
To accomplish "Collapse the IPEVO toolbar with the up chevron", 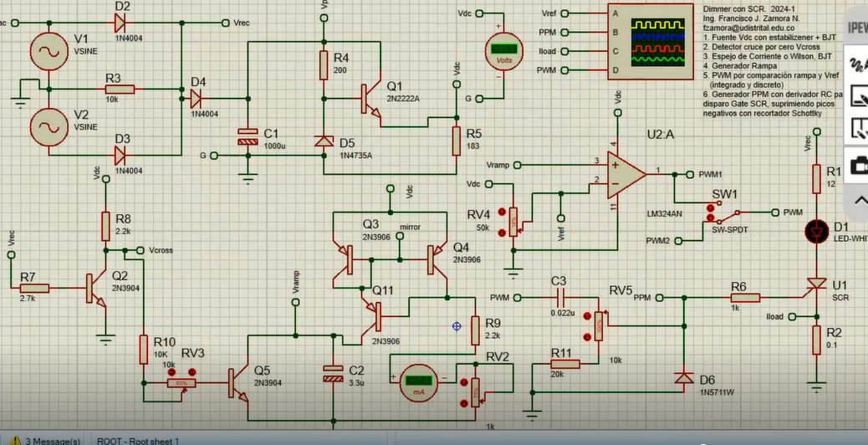I will tap(860, 200).
